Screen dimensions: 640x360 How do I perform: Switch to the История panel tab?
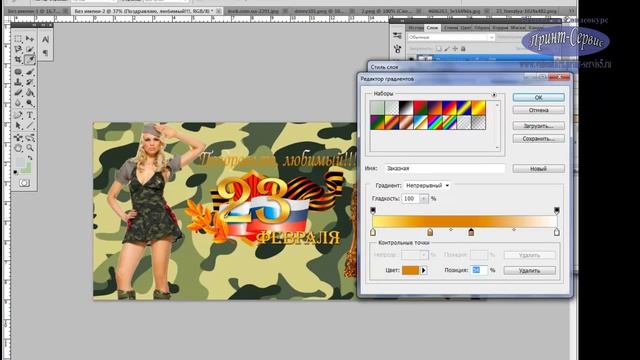[416, 28]
